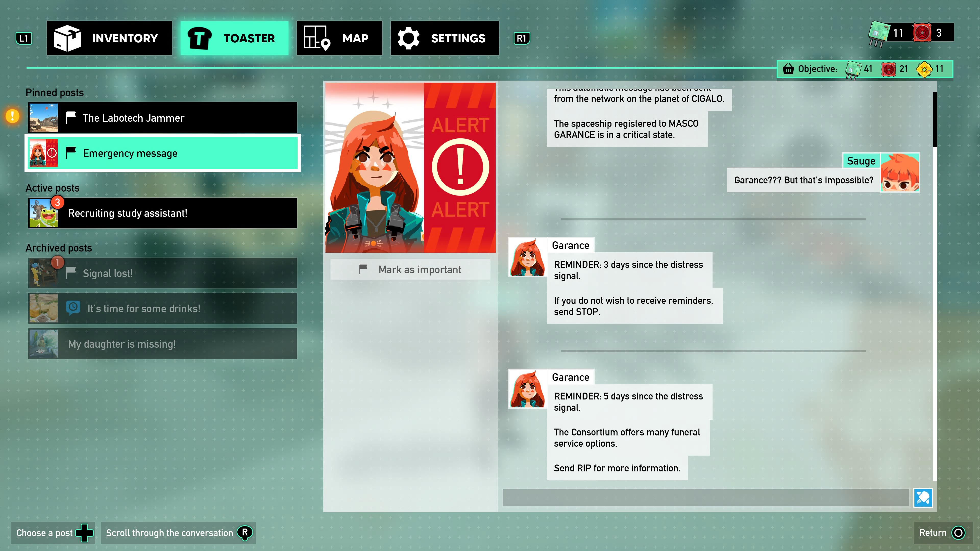This screenshot has width=980, height=551.
Task: Select the Toaster tab
Action: coord(234,38)
